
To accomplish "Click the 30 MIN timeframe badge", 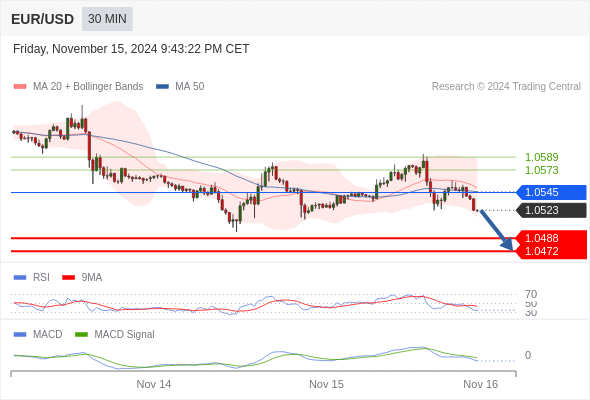I will click(107, 18).
